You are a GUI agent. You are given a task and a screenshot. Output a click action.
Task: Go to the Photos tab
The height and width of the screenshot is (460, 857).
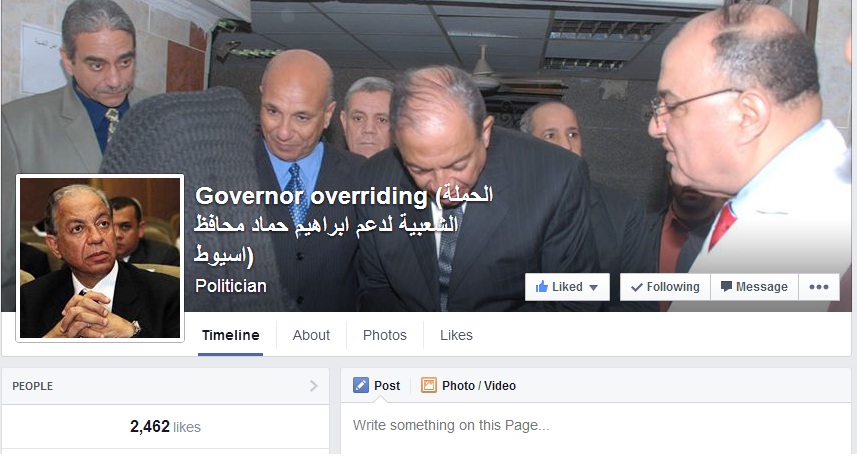(385, 335)
